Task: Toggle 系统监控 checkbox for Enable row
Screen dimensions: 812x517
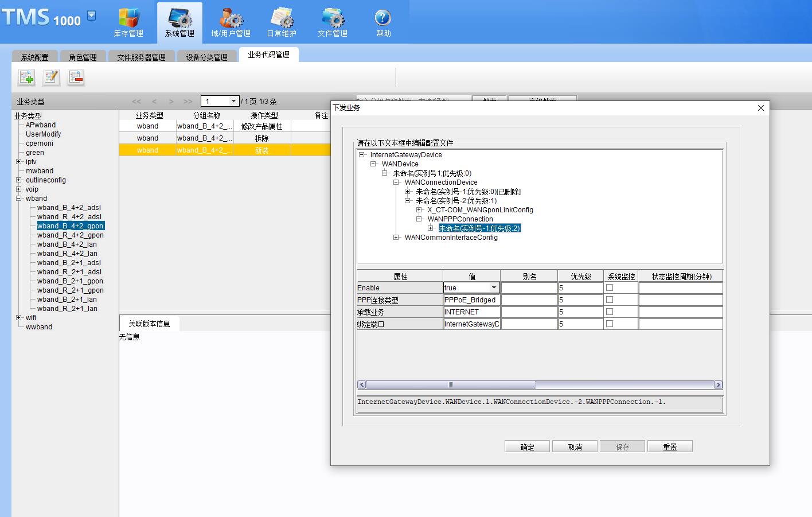Action: click(610, 287)
